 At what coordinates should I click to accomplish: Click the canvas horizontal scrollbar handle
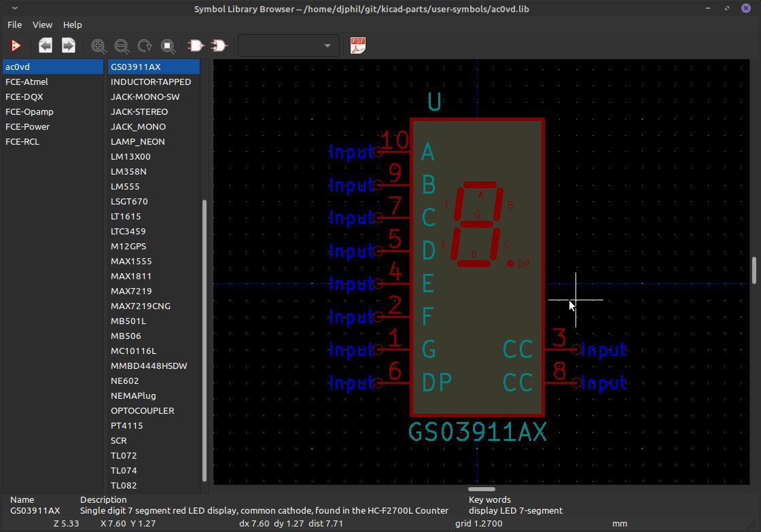coord(482,489)
